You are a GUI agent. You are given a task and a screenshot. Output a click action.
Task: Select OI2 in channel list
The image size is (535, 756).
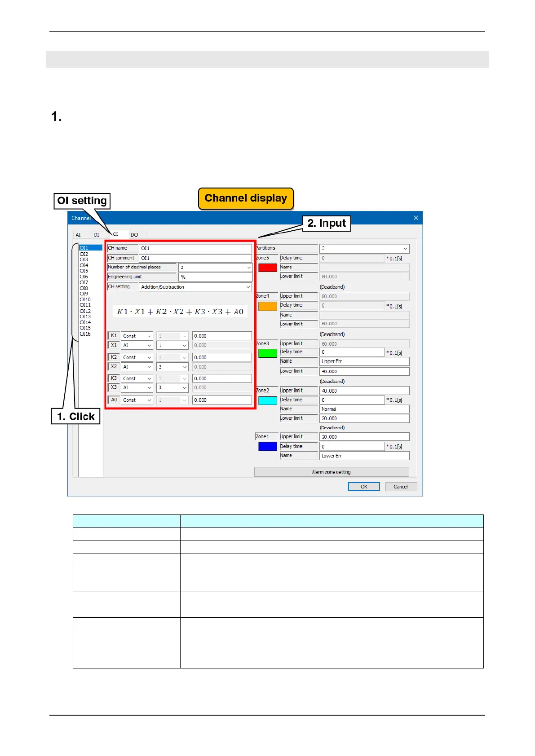tap(90, 254)
